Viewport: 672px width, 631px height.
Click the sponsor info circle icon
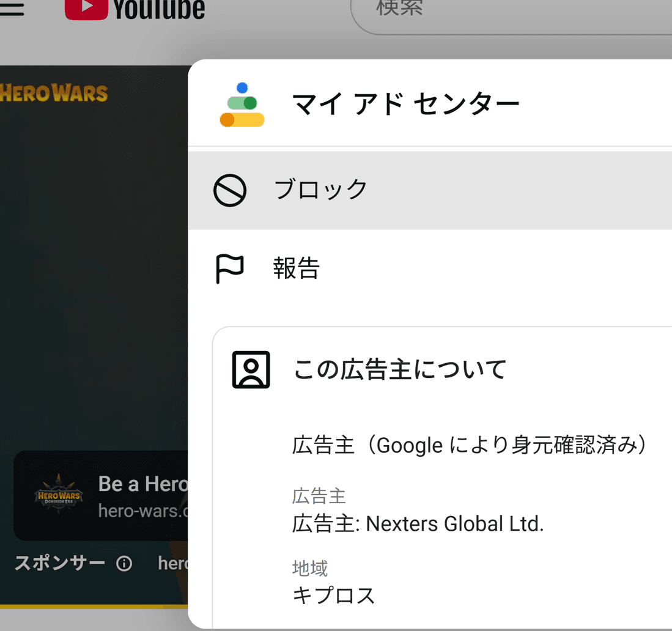124,563
